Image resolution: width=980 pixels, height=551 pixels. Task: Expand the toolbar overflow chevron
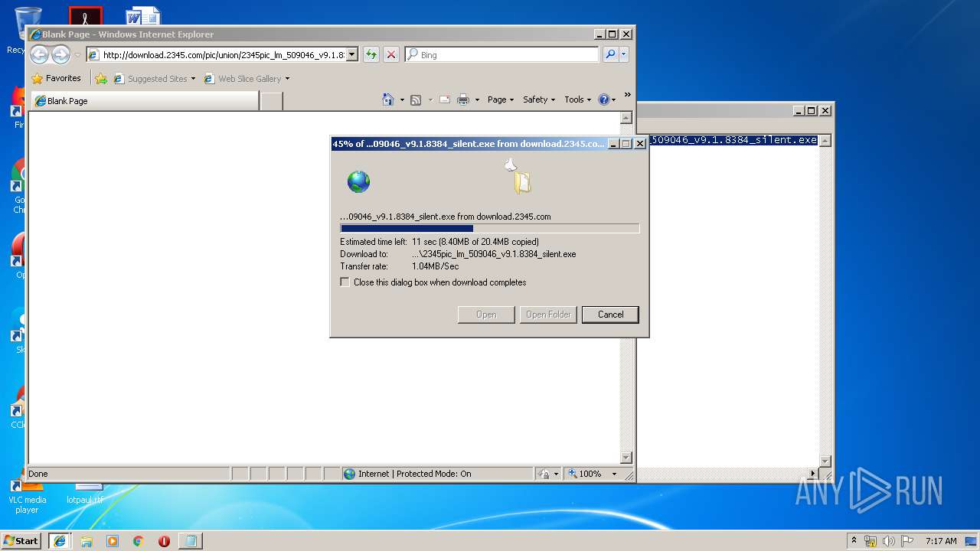point(627,95)
